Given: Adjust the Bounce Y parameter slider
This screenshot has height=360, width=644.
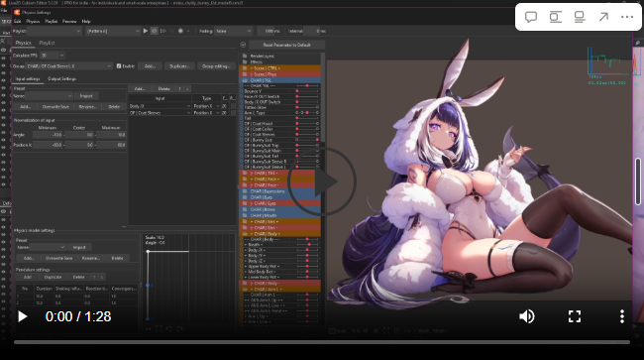Looking at the screenshot, I should click(x=307, y=91).
